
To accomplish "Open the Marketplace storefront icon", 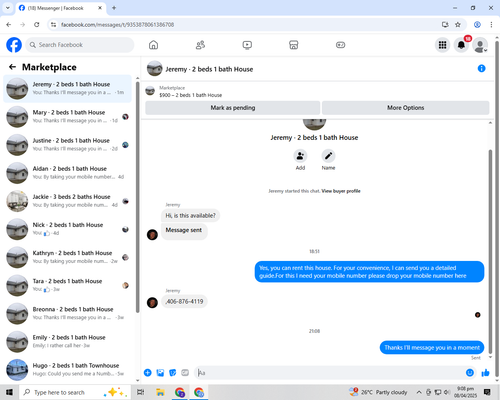I will [x=294, y=45].
